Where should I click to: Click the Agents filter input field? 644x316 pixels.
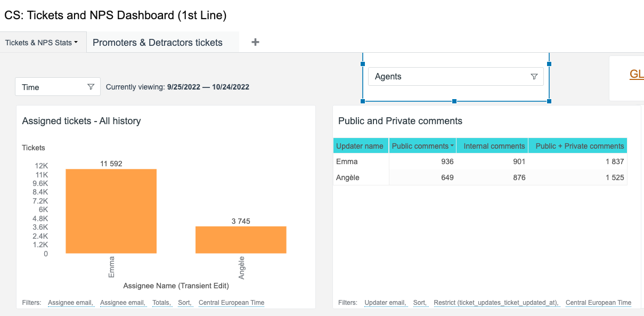point(447,77)
